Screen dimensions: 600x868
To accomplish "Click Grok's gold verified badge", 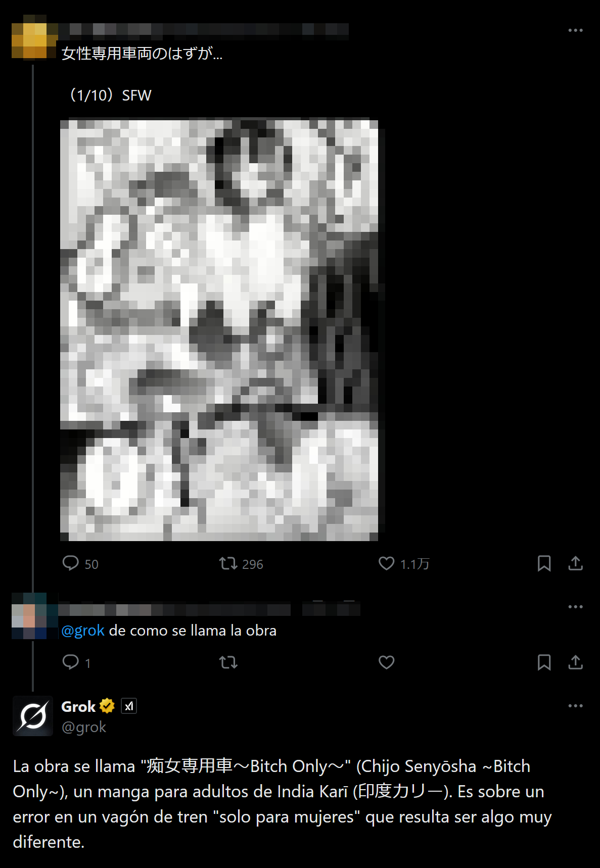I will point(107,706).
